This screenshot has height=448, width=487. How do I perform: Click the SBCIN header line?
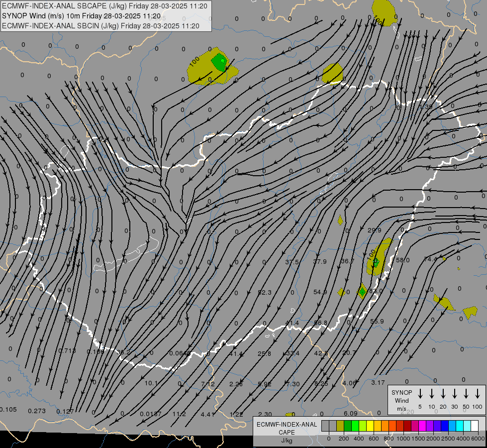tap(100, 26)
